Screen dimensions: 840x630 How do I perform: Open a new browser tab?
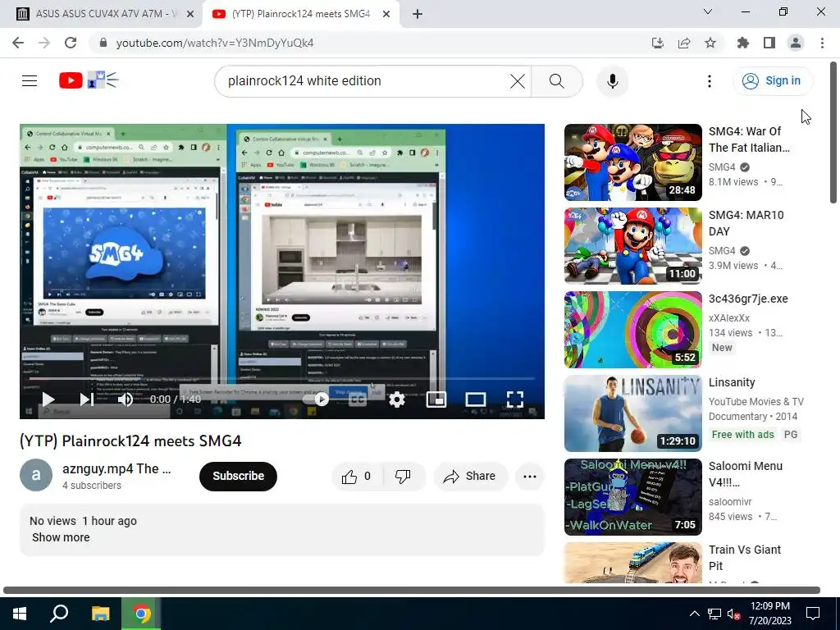418,15
